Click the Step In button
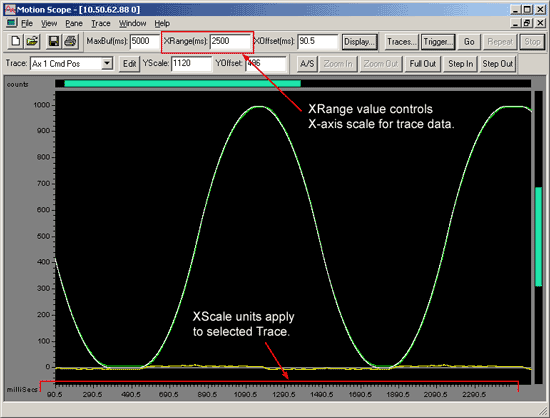550x418 pixels. 460,64
